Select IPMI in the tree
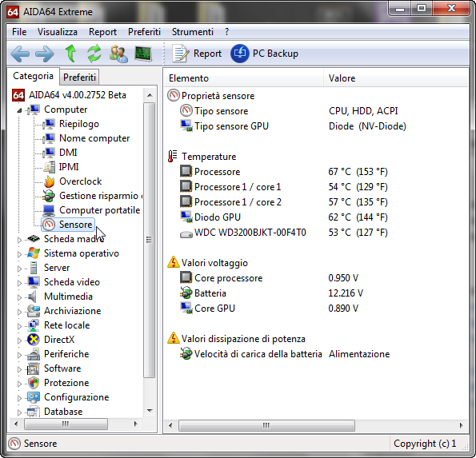The image size is (476, 458). pyautogui.click(x=61, y=167)
